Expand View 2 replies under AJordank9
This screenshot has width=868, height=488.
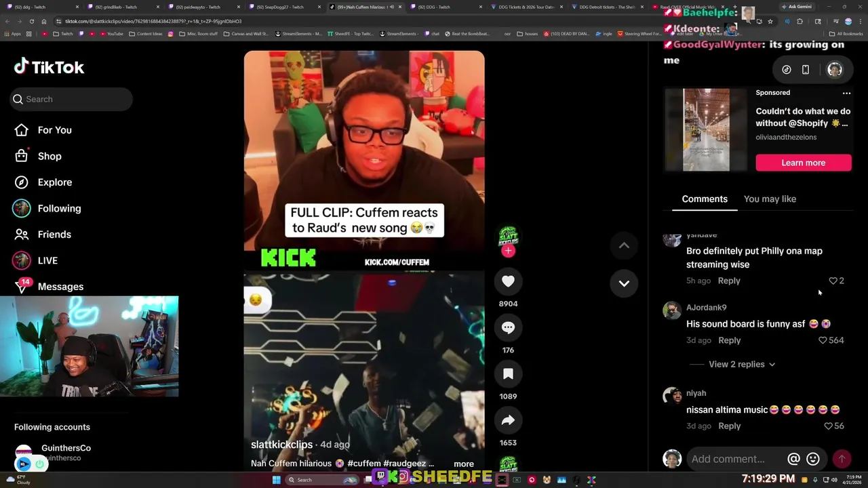point(742,364)
